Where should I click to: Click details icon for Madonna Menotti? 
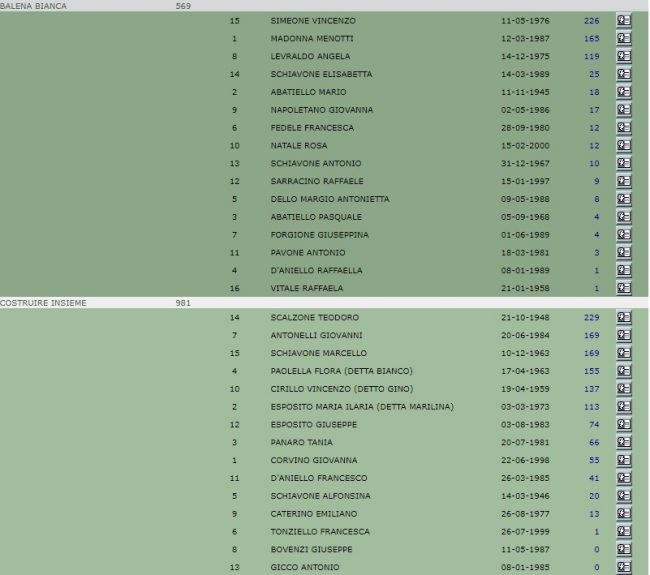coord(624,38)
